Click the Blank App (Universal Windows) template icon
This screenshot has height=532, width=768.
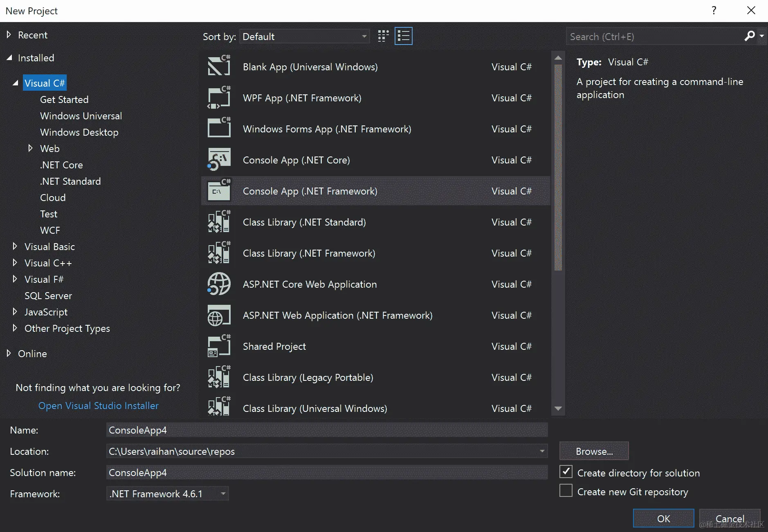click(219, 66)
